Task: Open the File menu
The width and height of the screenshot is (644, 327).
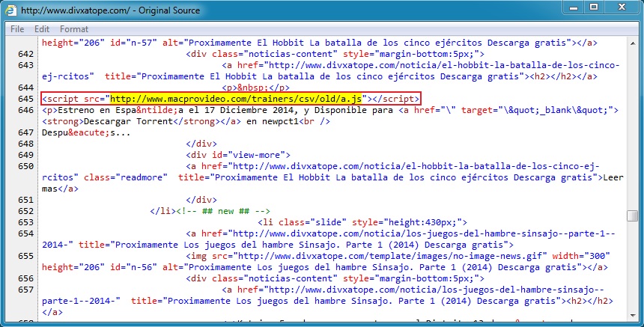Action: (17, 28)
